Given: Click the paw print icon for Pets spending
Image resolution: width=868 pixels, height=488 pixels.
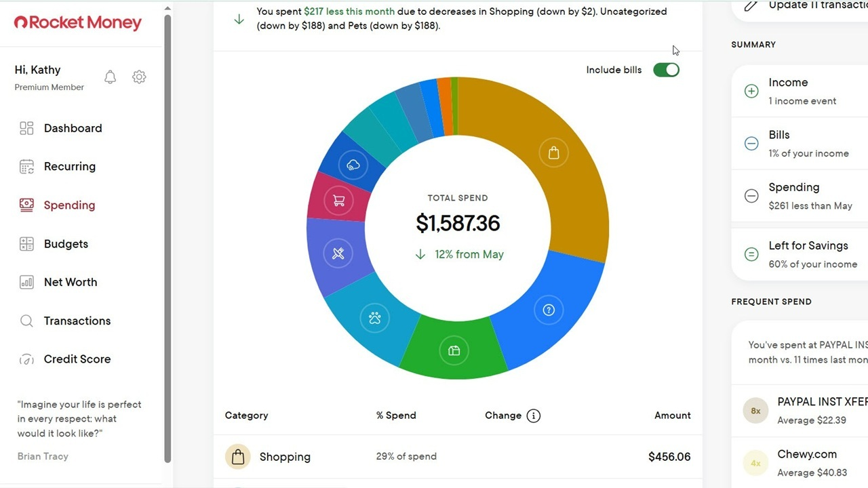Looking at the screenshot, I should (x=375, y=317).
